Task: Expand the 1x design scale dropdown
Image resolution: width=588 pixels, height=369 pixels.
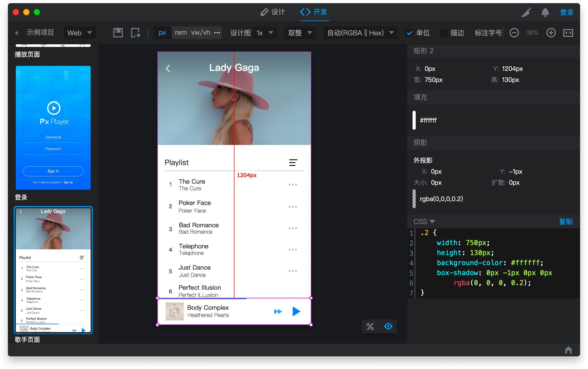Action: pyautogui.click(x=265, y=33)
